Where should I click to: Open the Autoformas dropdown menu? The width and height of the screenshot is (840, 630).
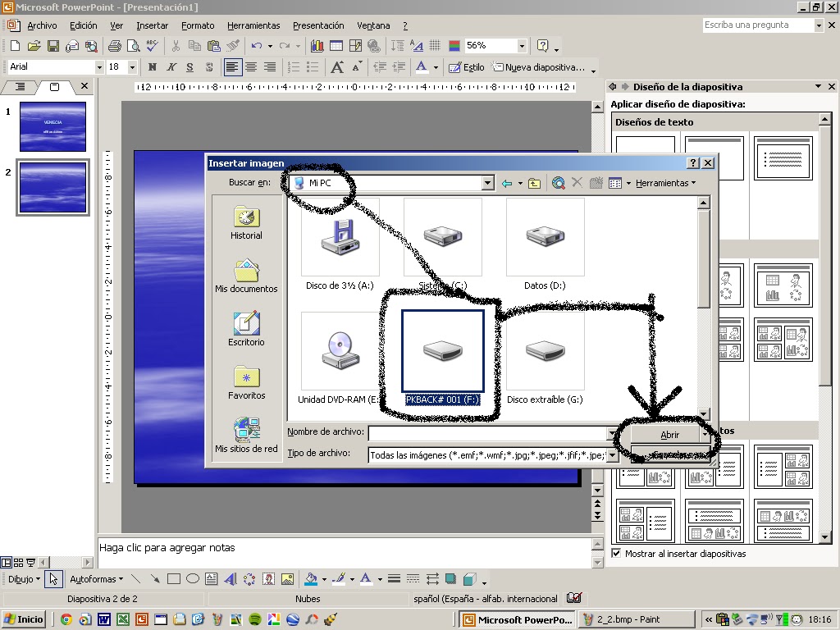click(x=97, y=579)
